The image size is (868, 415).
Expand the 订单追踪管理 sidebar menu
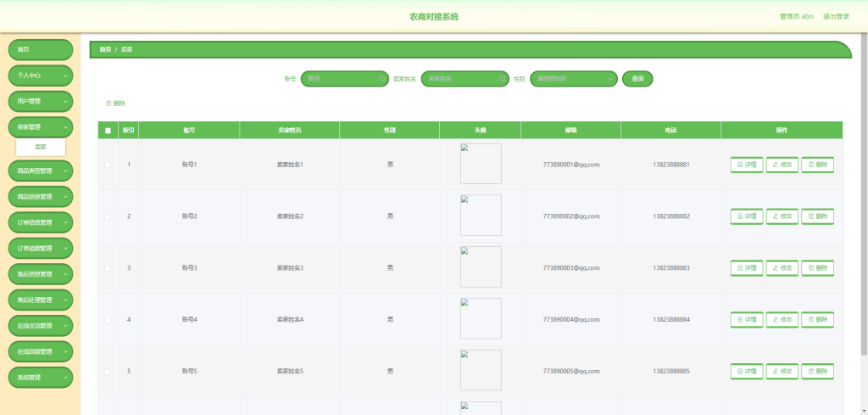41,248
